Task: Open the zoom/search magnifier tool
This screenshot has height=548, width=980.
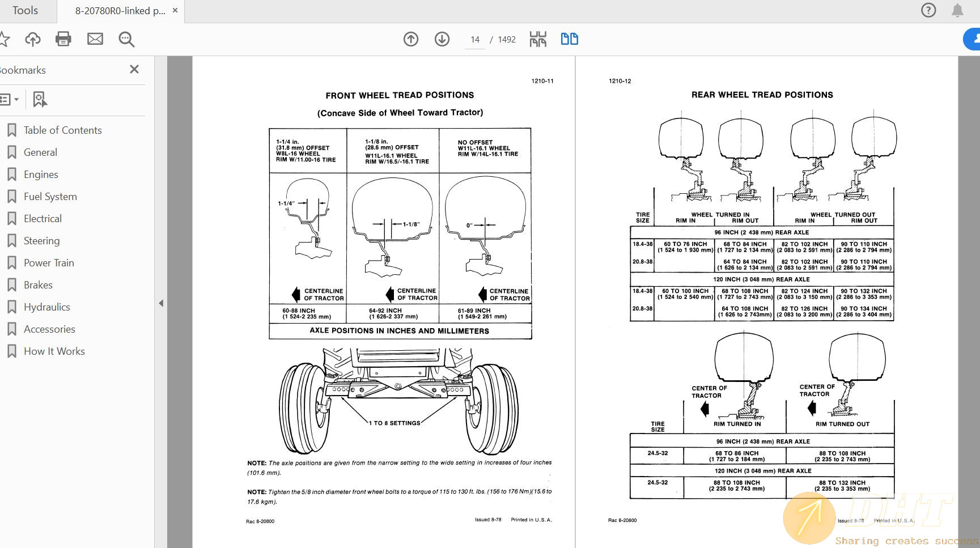Action: coord(126,39)
